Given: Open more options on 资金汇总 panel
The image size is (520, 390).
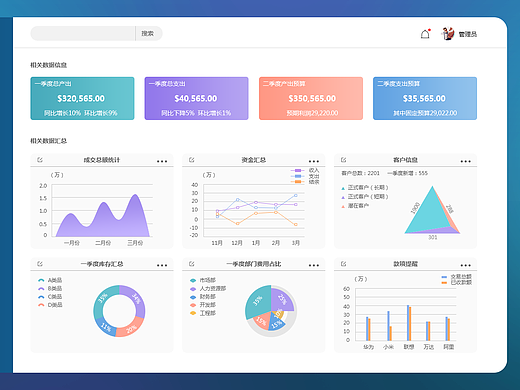Looking at the screenshot, I should click(314, 161).
